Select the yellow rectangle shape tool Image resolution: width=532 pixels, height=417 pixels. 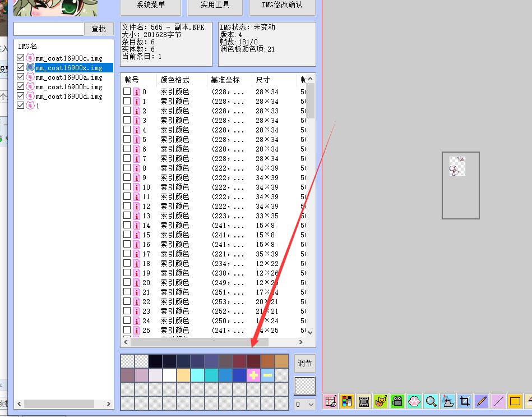tap(515, 401)
